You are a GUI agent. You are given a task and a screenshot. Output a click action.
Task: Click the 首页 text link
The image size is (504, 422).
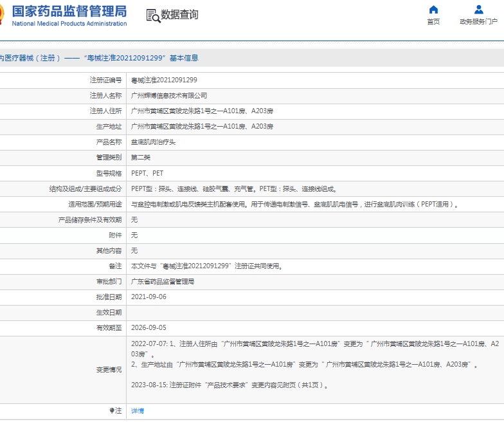tap(433, 22)
